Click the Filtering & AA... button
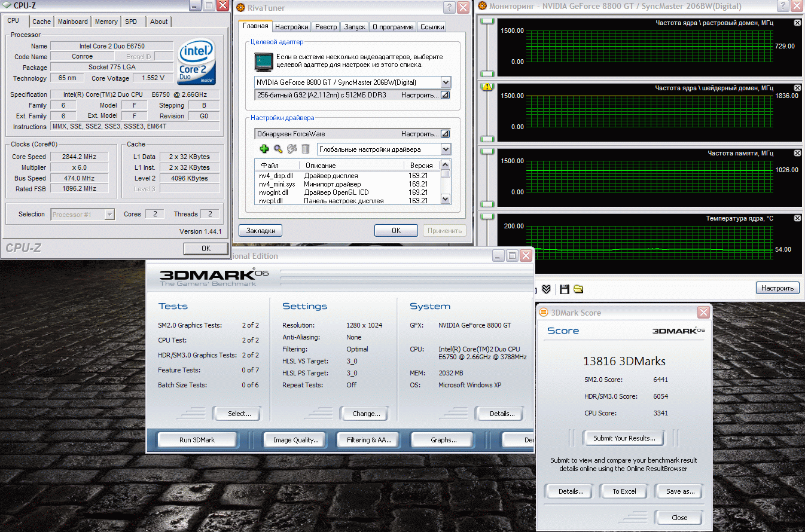This screenshot has height=532, width=805. coord(369,440)
